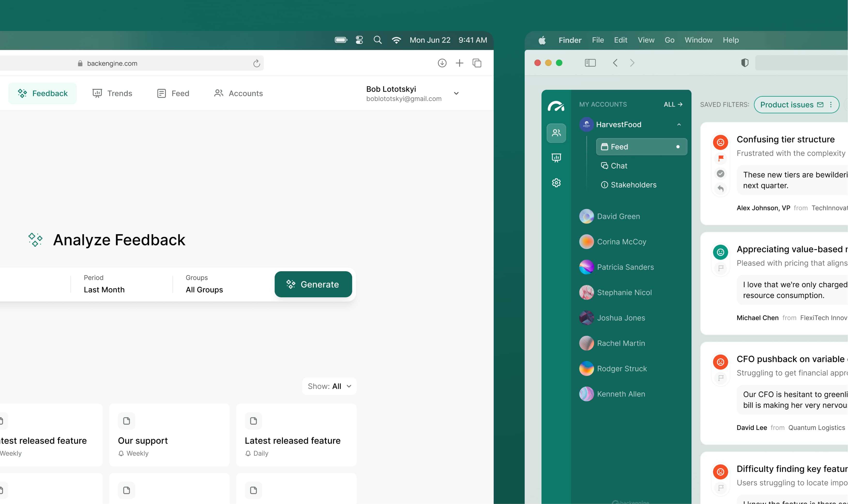Open Stakeholders under HarvestFood

[x=628, y=185]
